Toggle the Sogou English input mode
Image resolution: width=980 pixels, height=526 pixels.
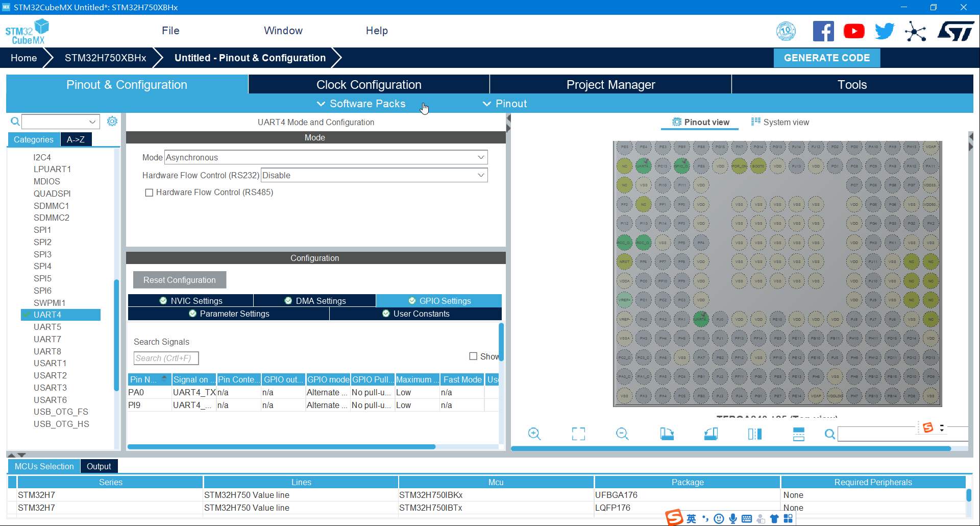[x=691, y=519]
